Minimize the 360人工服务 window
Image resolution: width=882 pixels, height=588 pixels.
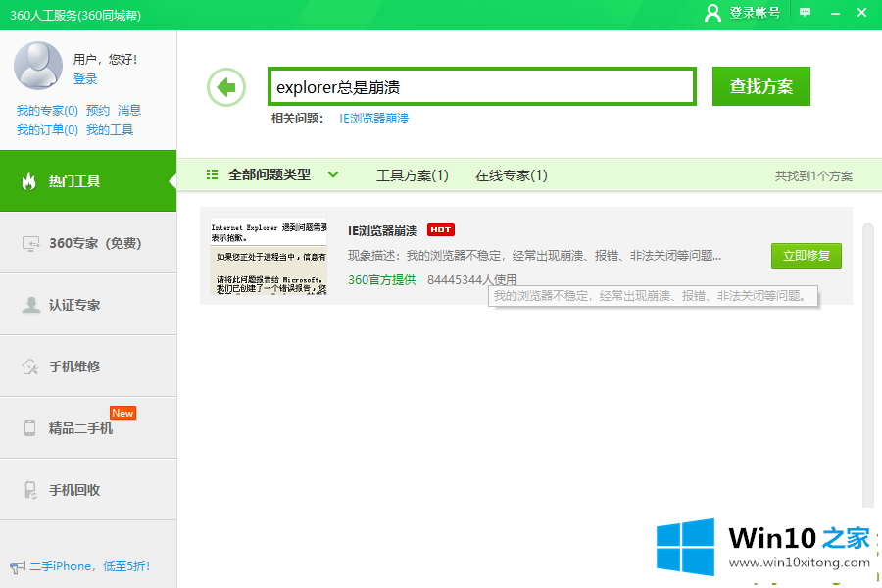click(x=835, y=13)
